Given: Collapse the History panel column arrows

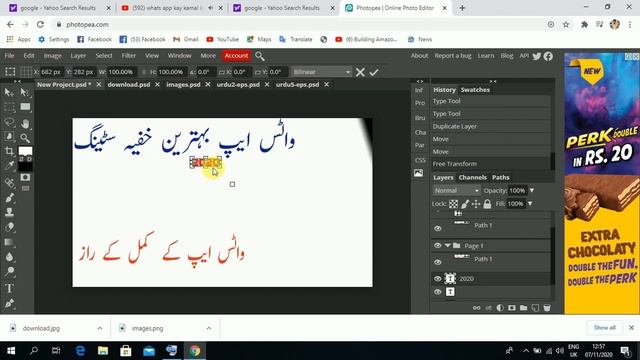Looking at the screenshot, I should (493, 81).
